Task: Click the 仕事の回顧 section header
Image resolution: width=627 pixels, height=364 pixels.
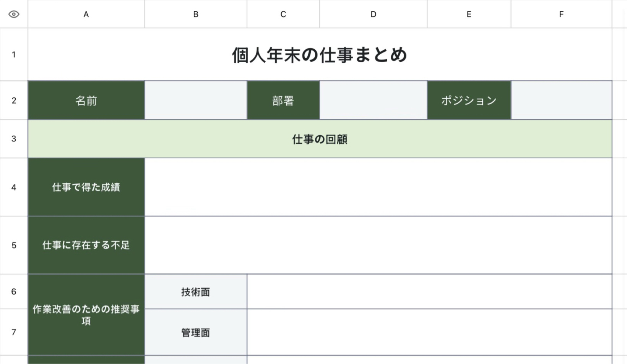Action: click(320, 139)
